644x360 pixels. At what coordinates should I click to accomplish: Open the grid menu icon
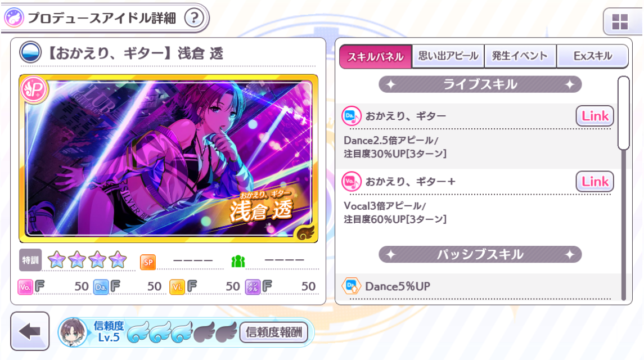pyautogui.click(x=620, y=22)
